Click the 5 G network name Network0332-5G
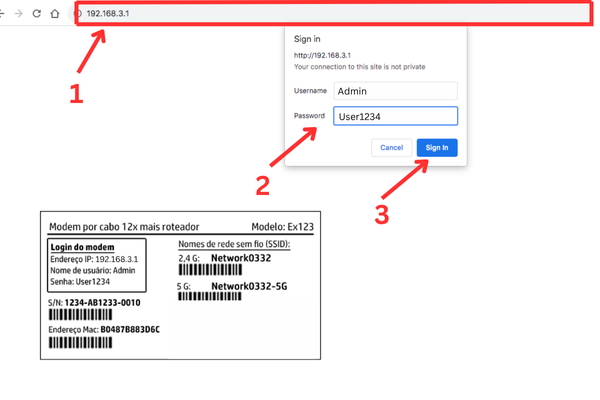600x400 pixels. 249,287
